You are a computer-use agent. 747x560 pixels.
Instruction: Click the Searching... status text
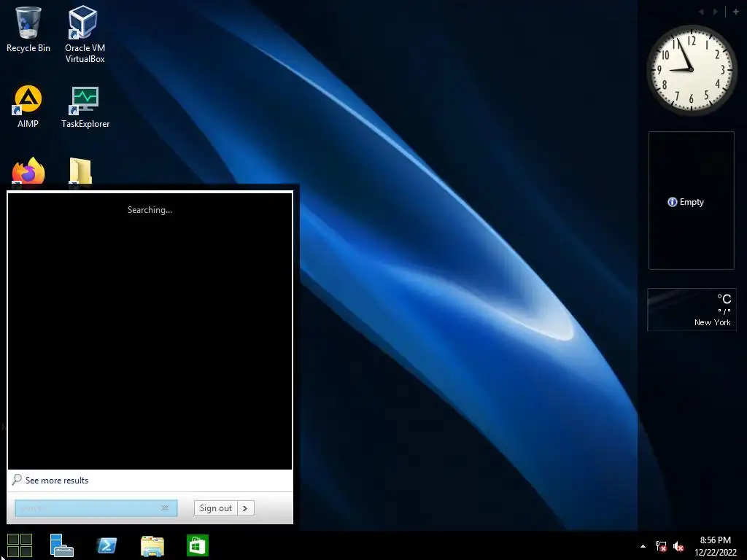click(150, 210)
